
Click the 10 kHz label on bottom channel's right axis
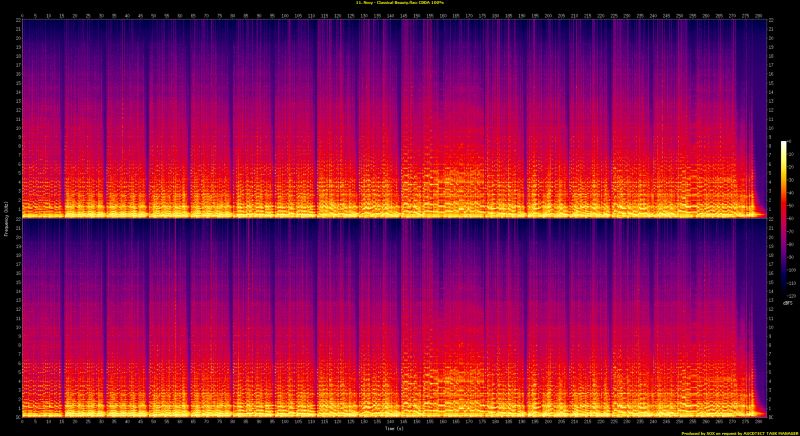tap(768, 326)
